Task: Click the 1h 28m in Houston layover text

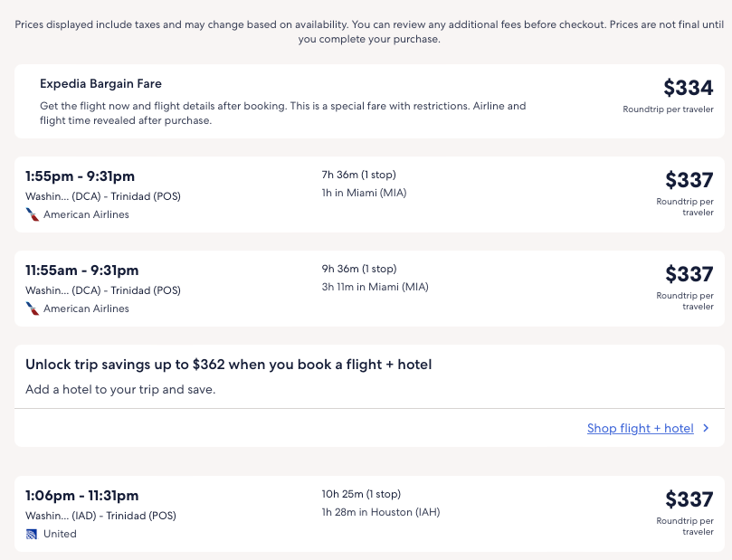Action: tap(380, 513)
